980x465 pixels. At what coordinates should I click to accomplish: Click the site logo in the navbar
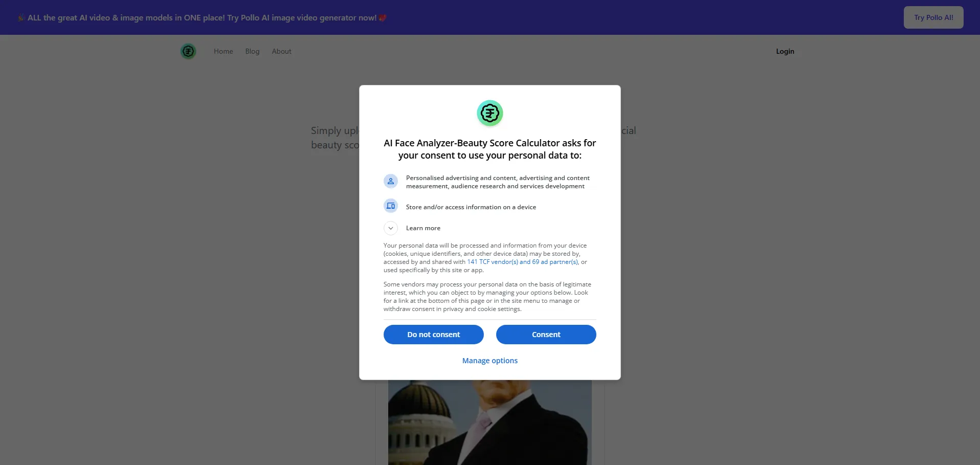point(188,51)
